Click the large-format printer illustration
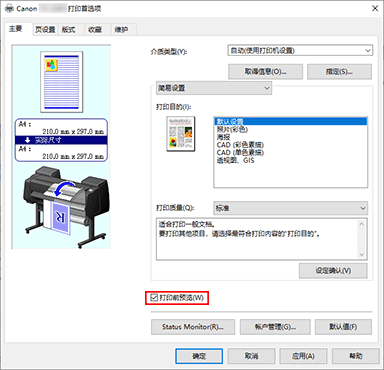Image resolution: width=384 pixels, height=370 pixels. (x=66, y=207)
